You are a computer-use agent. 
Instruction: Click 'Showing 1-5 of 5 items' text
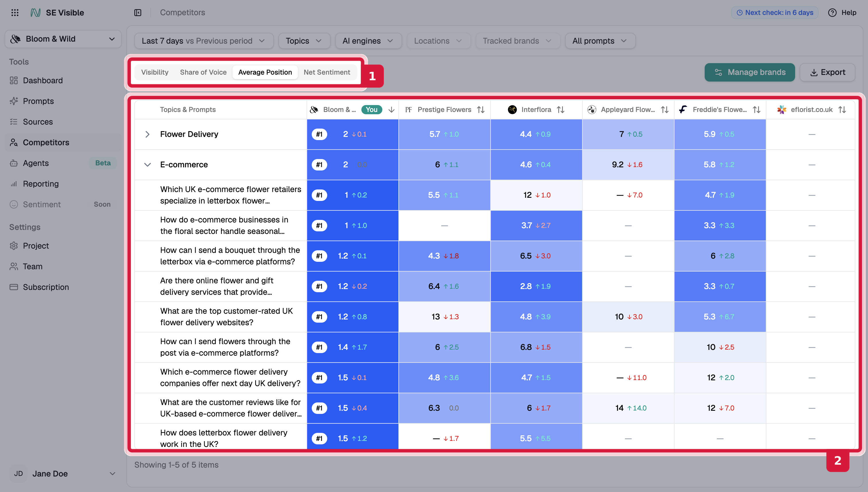pyautogui.click(x=176, y=465)
